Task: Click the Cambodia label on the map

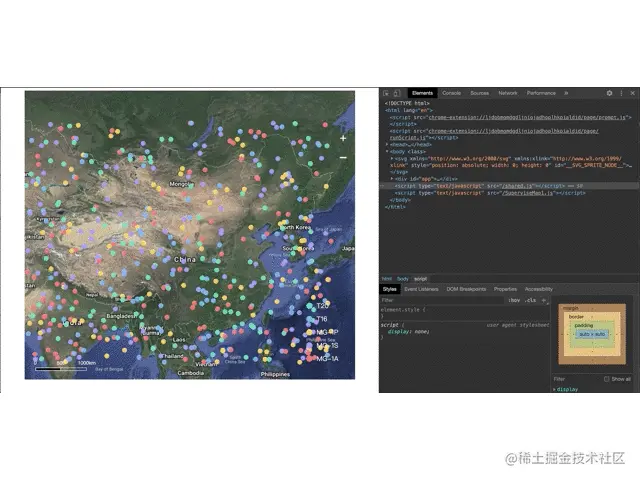Action: (x=191, y=373)
